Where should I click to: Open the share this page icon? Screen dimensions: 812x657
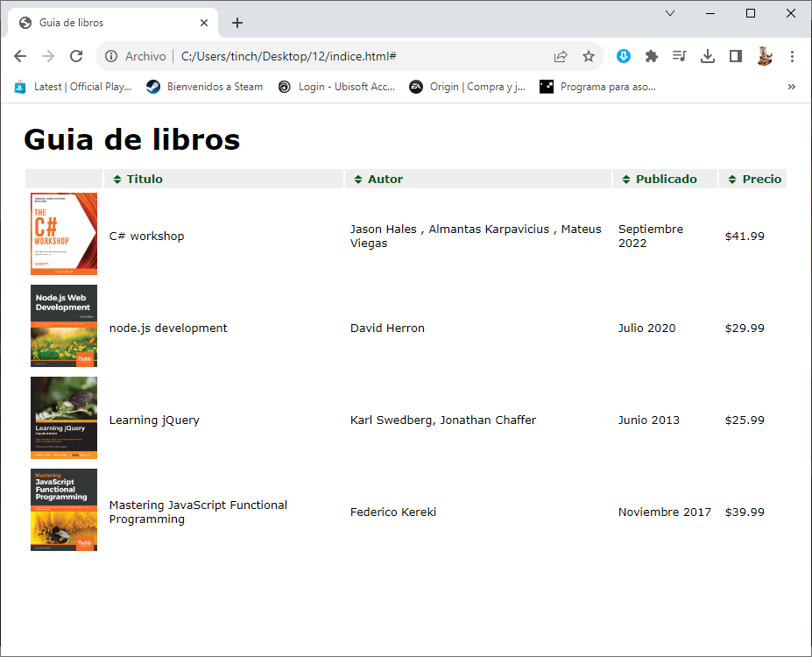561,56
